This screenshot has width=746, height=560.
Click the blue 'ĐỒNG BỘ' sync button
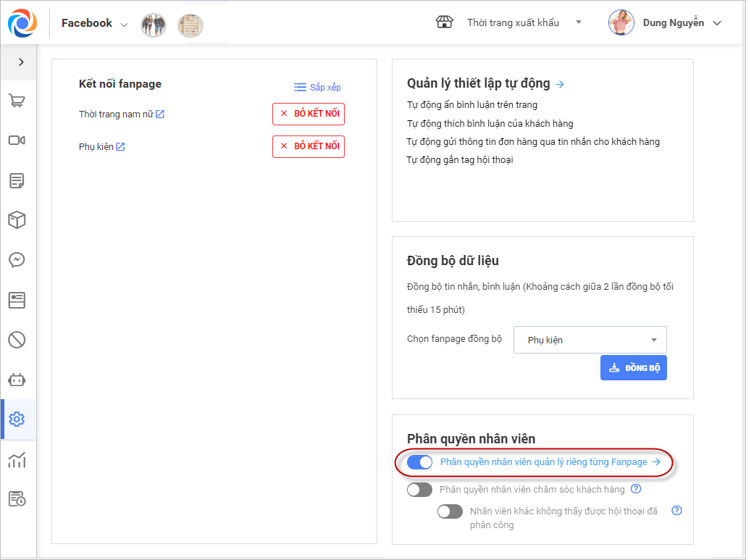tap(634, 368)
